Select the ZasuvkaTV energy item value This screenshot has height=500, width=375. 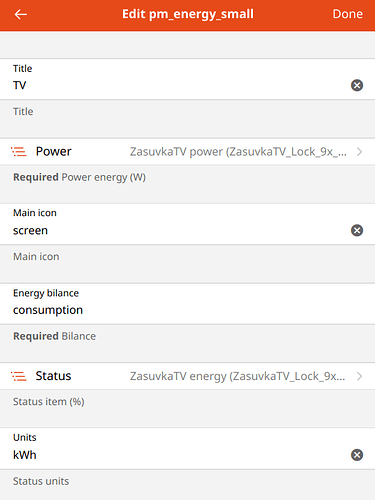pyautogui.click(x=237, y=376)
